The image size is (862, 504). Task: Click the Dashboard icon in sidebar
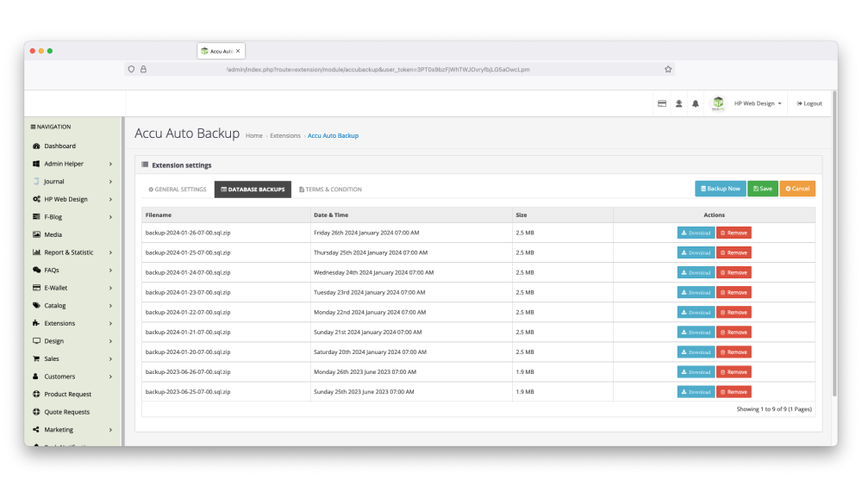(36, 146)
